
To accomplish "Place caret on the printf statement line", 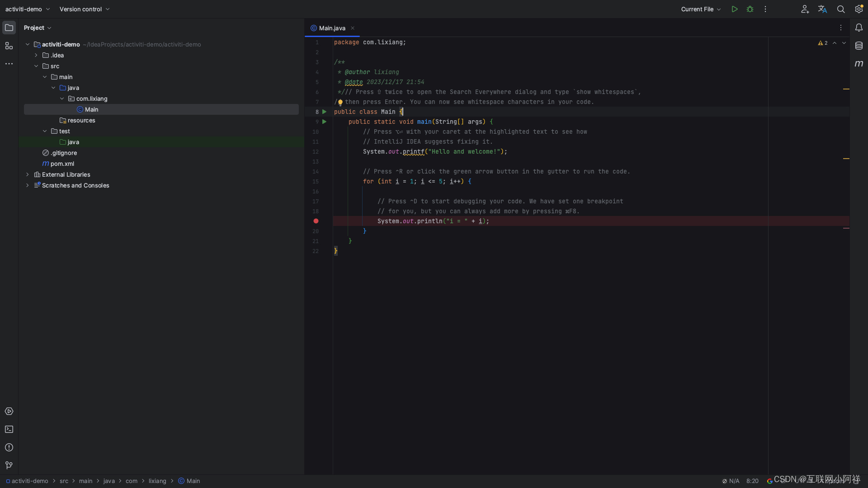I will click(x=435, y=151).
